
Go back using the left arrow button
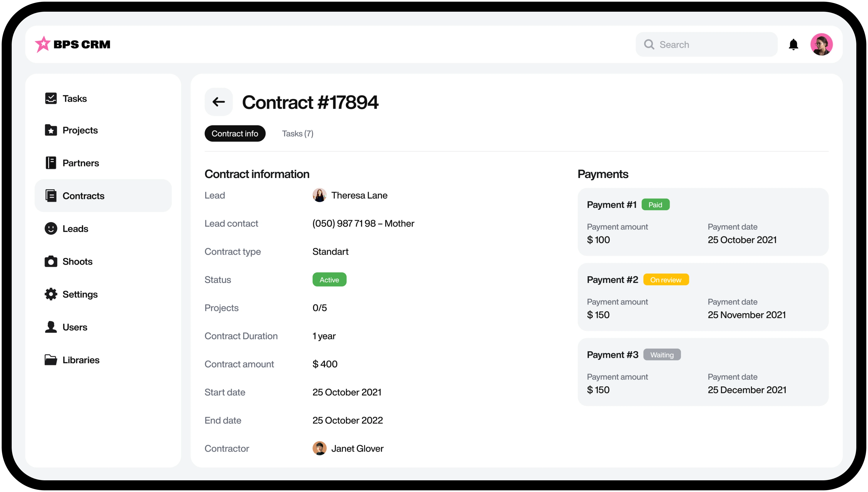(218, 102)
